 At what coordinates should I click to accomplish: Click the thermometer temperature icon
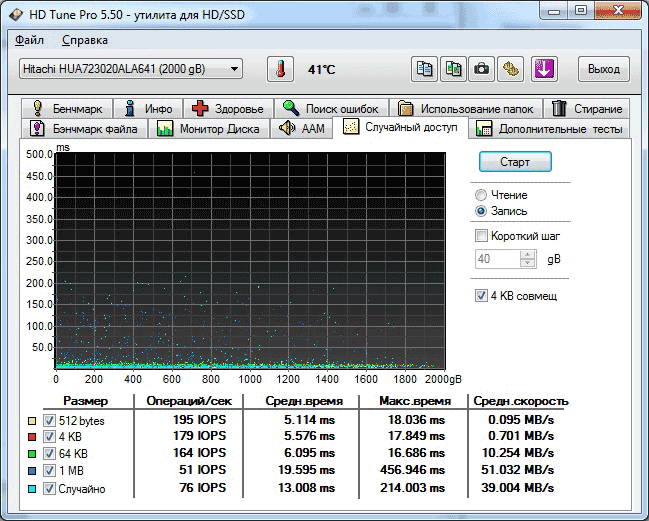coord(281,69)
